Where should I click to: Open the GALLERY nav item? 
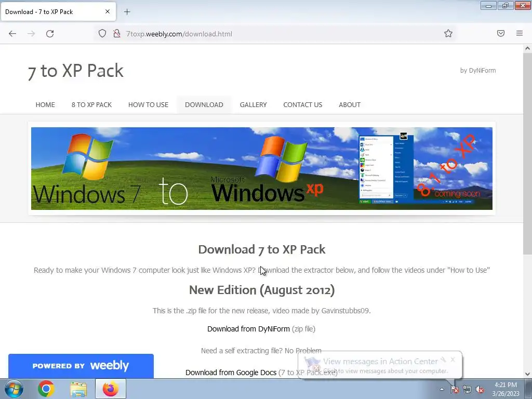tap(253, 105)
